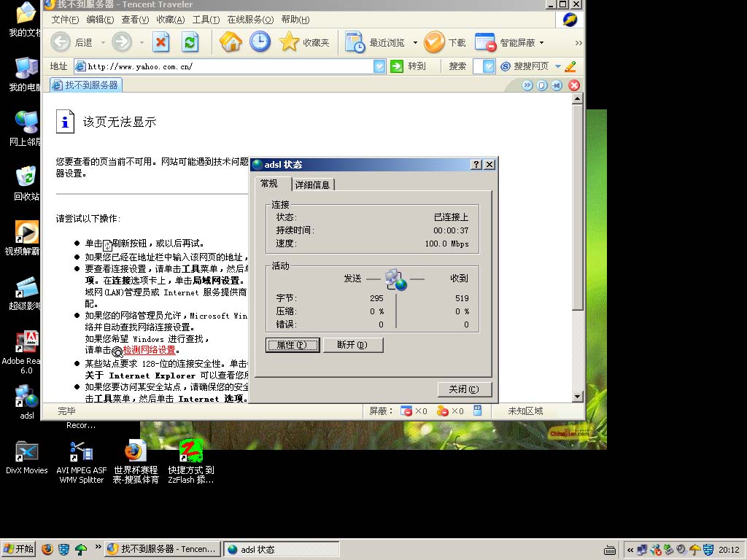Expand hidden system tray icons
The height and width of the screenshot is (560, 747).
[630, 550]
